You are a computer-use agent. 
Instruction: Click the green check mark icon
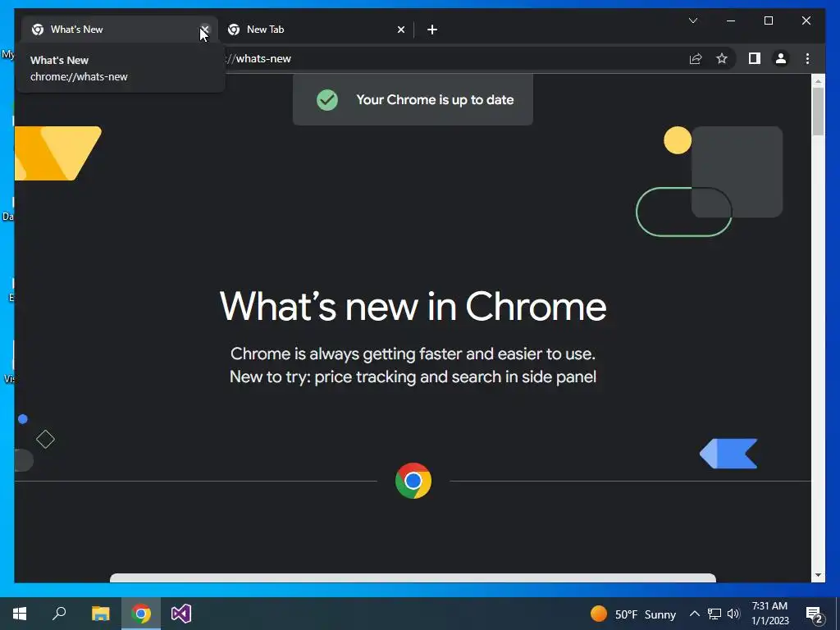point(326,99)
